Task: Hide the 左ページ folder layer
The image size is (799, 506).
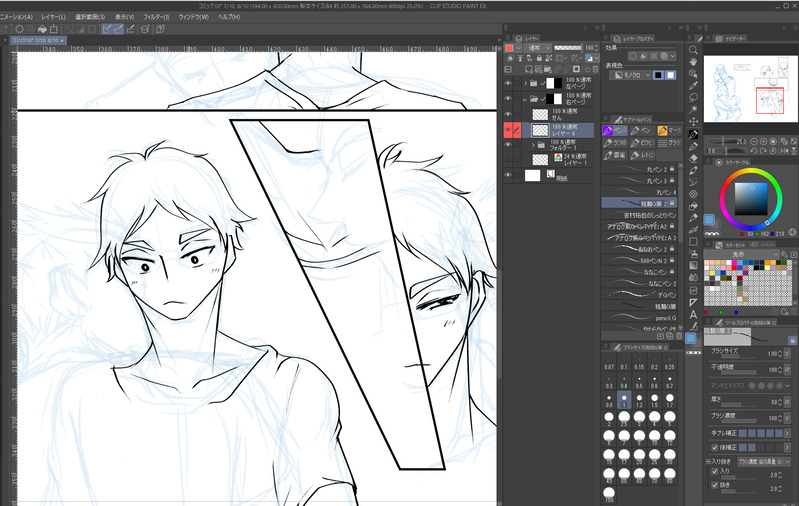Action: coord(508,83)
